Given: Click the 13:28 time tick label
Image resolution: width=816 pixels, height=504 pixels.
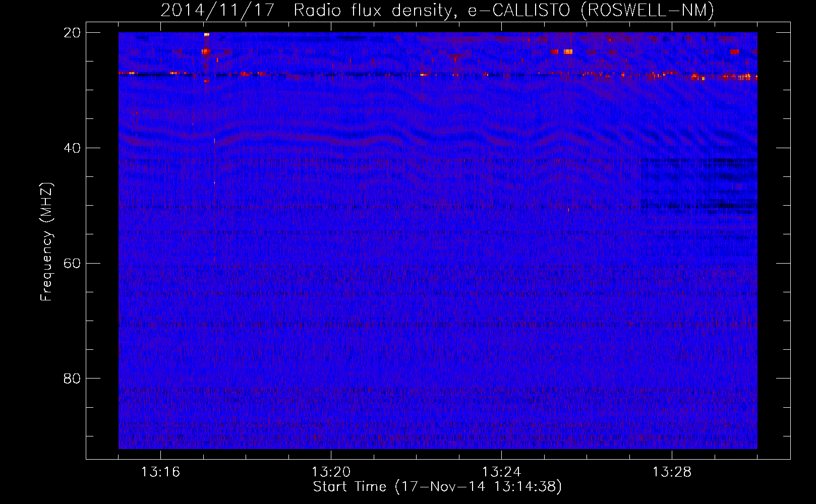Looking at the screenshot, I should pos(672,472).
